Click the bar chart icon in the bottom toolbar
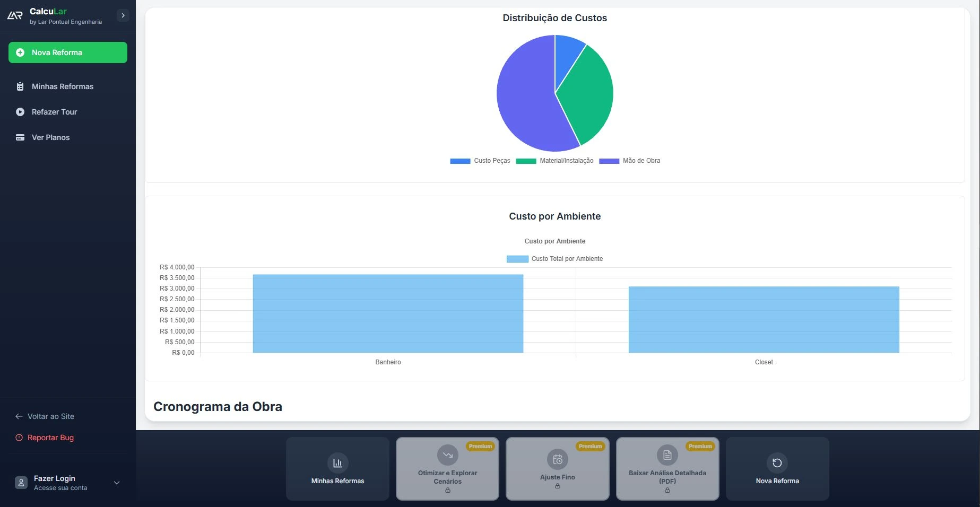Image resolution: width=980 pixels, height=507 pixels. pos(337,463)
